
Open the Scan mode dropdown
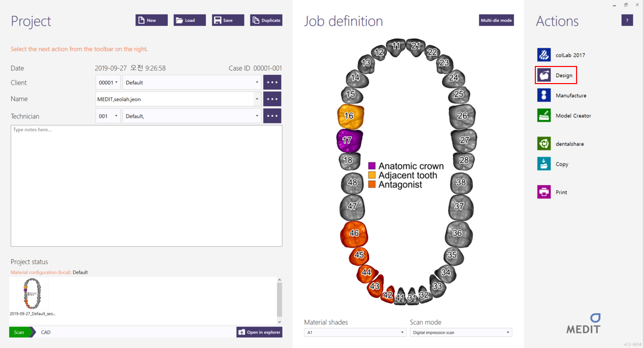coord(461,332)
